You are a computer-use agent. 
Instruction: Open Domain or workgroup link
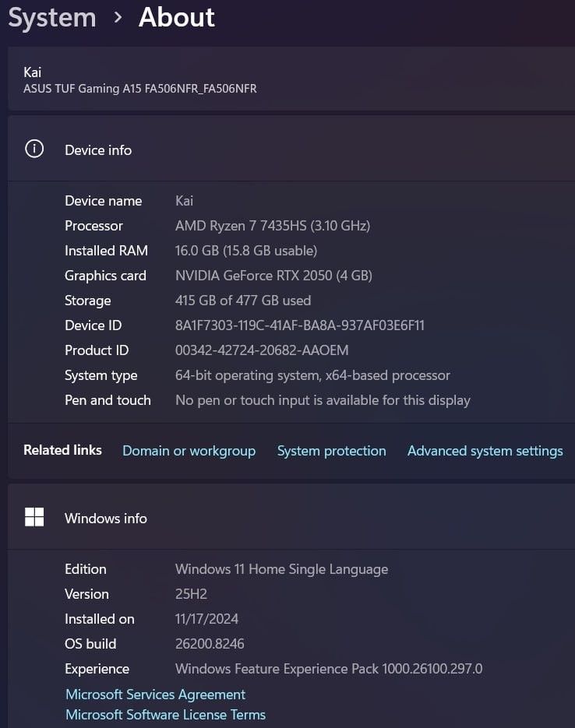coord(189,451)
